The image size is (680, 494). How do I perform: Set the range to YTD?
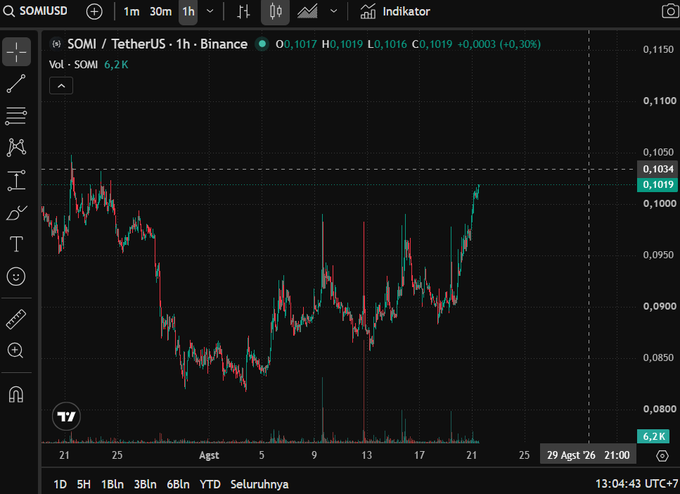click(210, 484)
